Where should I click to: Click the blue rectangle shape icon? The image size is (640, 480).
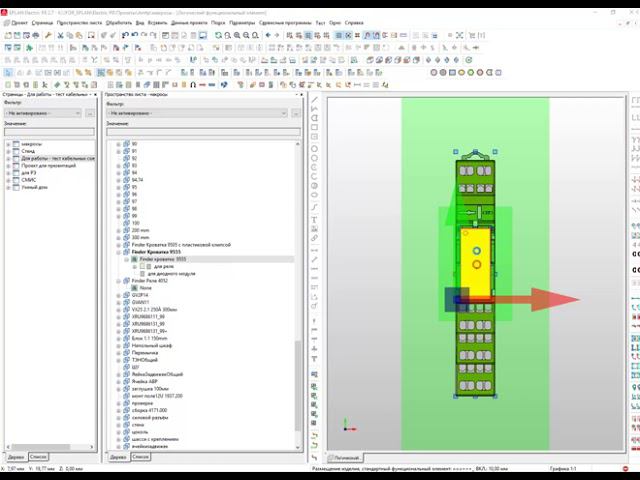pyautogui.click(x=452, y=73)
